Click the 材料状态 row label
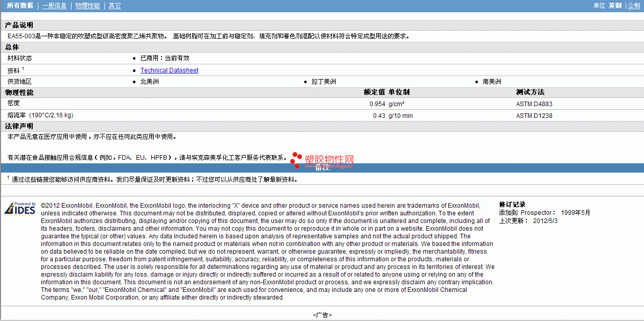This screenshot has width=644, height=321. tap(19, 58)
